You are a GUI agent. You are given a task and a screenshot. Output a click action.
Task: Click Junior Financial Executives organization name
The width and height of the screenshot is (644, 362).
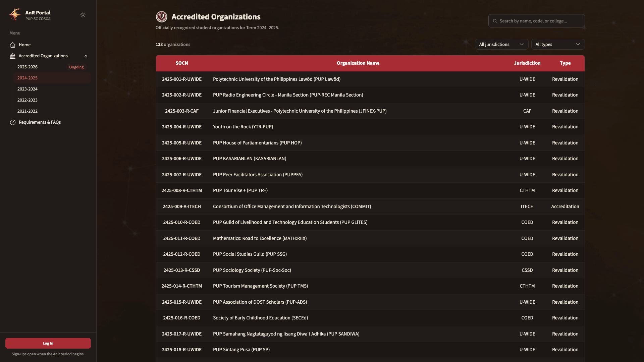pyautogui.click(x=300, y=111)
